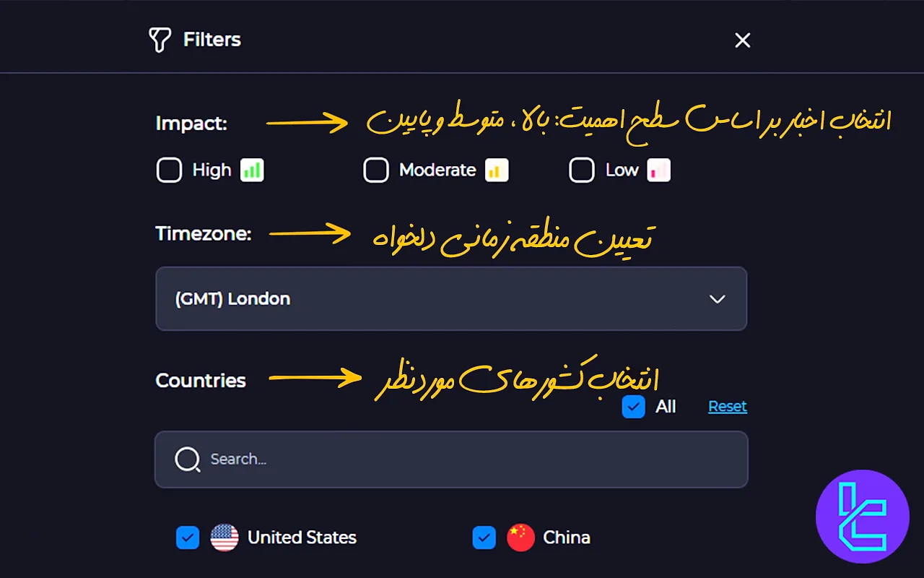Click the pink bar chart icon next to Low

[658, 170]
